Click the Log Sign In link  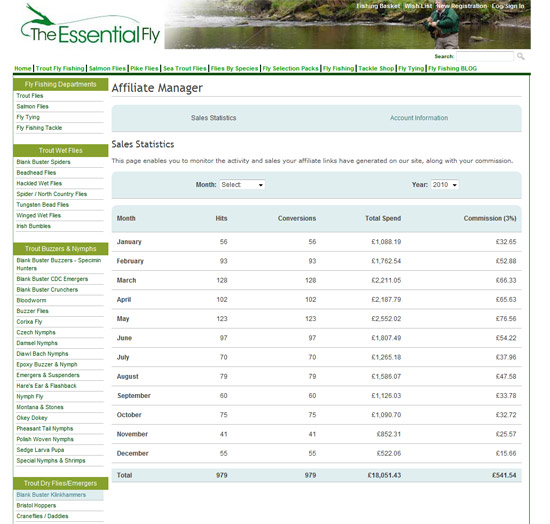508,6
